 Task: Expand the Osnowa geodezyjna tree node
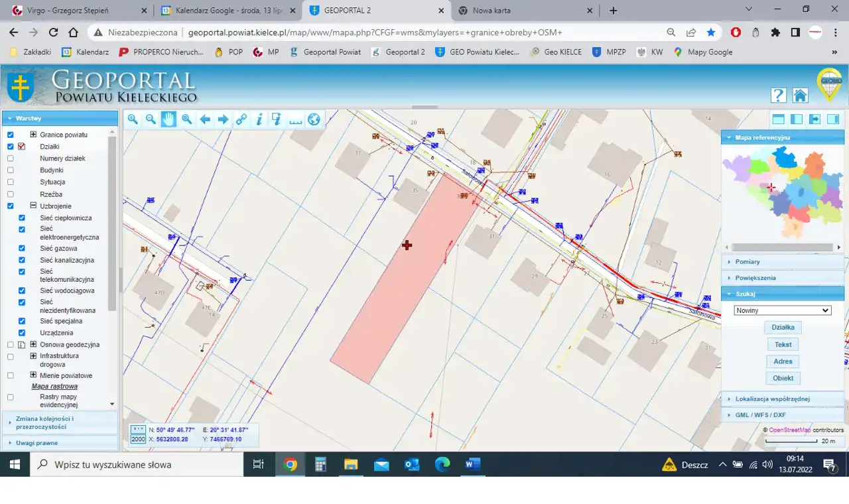click(x=33, y=345)
